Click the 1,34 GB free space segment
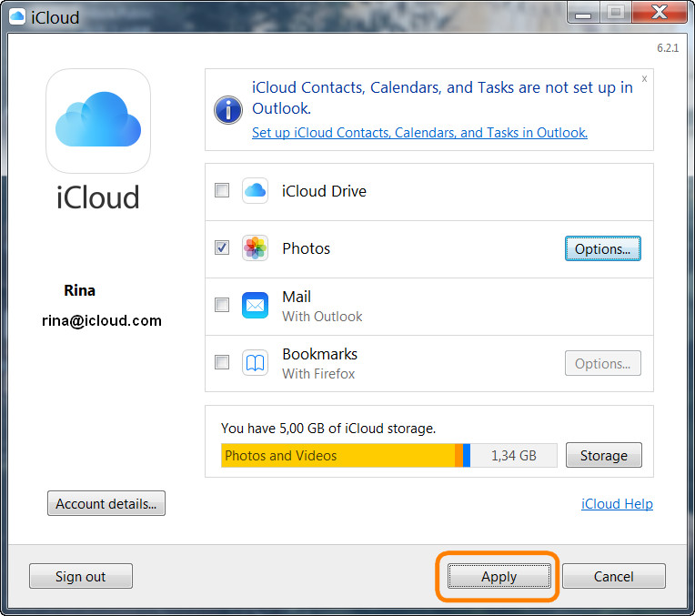 (514, 456)
